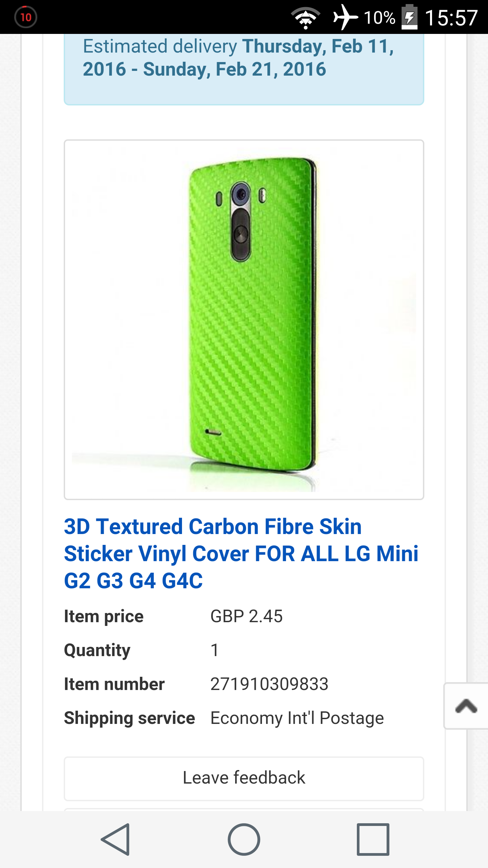Tap the estimated delivery date banner
The height and width of the screenshot is (868, 488).
(x=244, y=68)
